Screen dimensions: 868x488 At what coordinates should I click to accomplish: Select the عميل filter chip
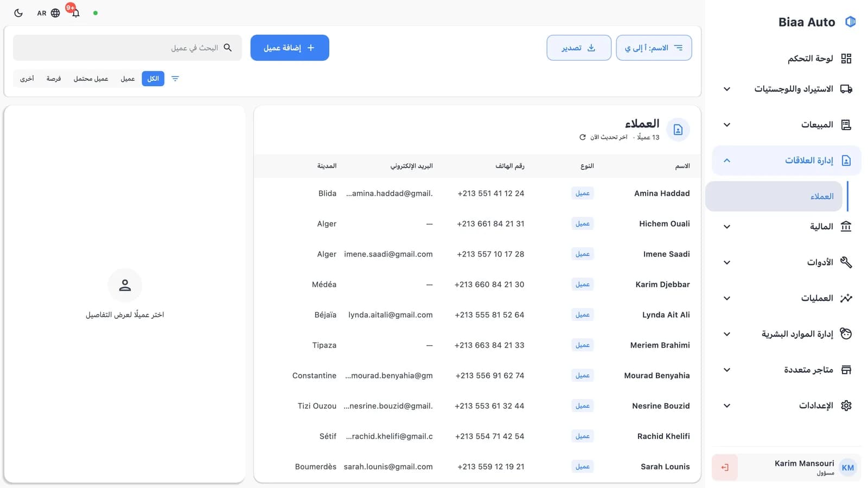coord(128,79)
